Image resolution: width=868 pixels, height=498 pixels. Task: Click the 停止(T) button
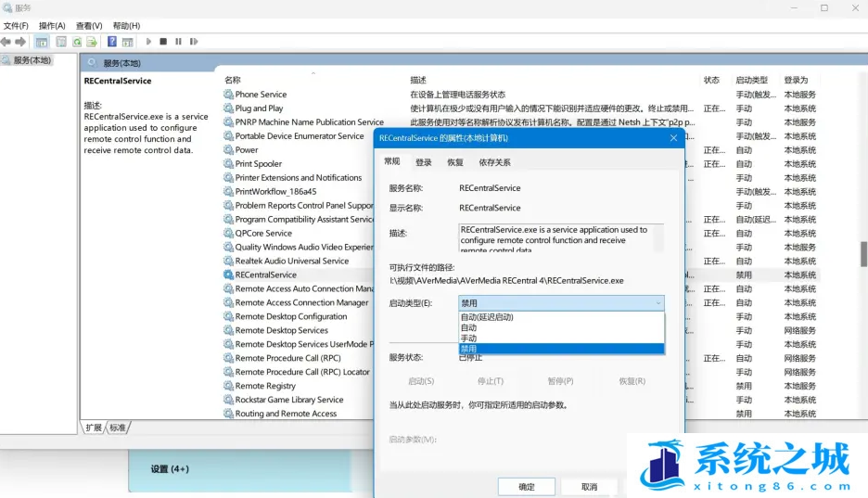[x=491, y=381]
